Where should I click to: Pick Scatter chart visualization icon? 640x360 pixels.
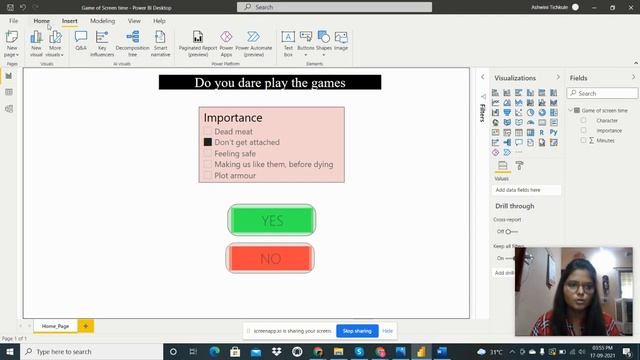pyautogui.click(x=518, y=112)
